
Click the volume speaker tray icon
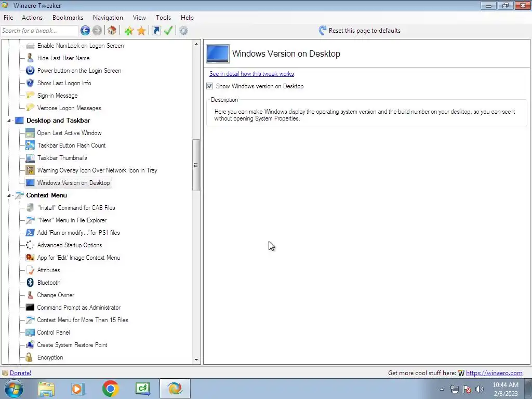click(480, 389)
